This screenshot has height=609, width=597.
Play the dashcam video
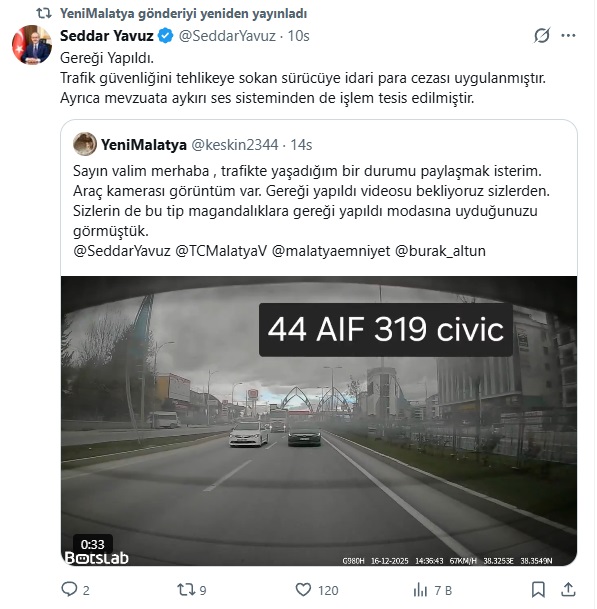click(319, 421)
